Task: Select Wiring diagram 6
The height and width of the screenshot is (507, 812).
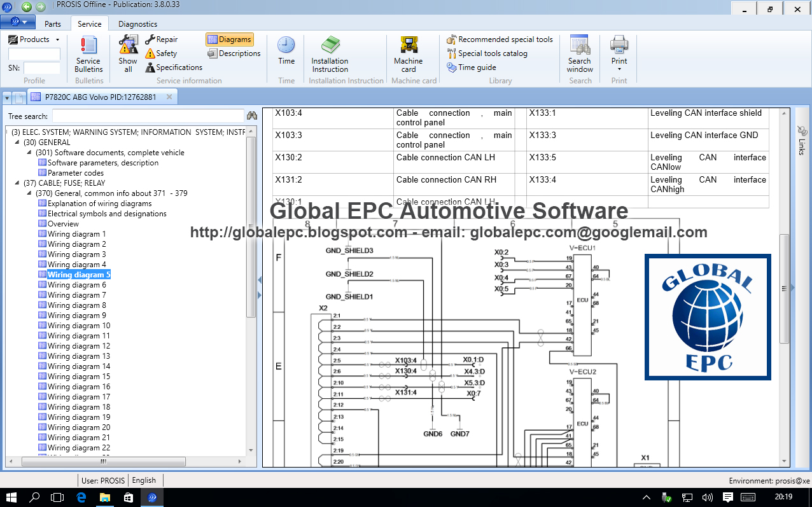Action: pos(76,285)
